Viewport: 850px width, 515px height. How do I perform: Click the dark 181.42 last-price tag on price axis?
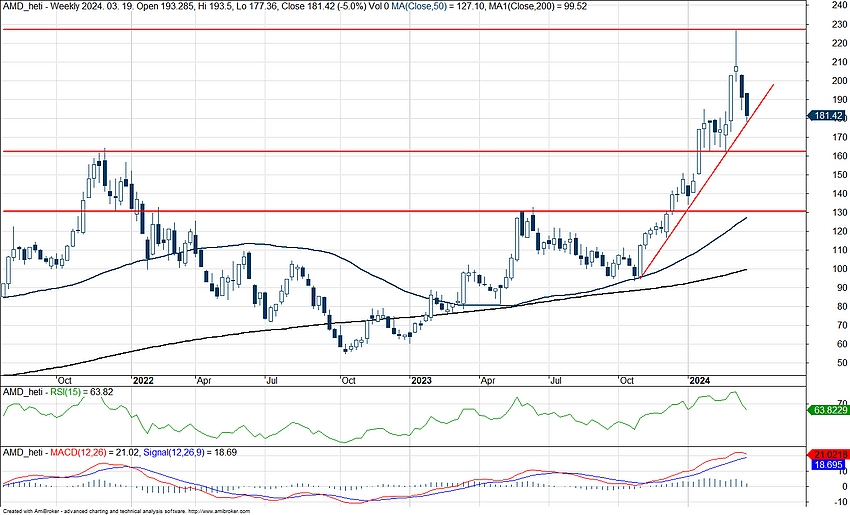827,116
